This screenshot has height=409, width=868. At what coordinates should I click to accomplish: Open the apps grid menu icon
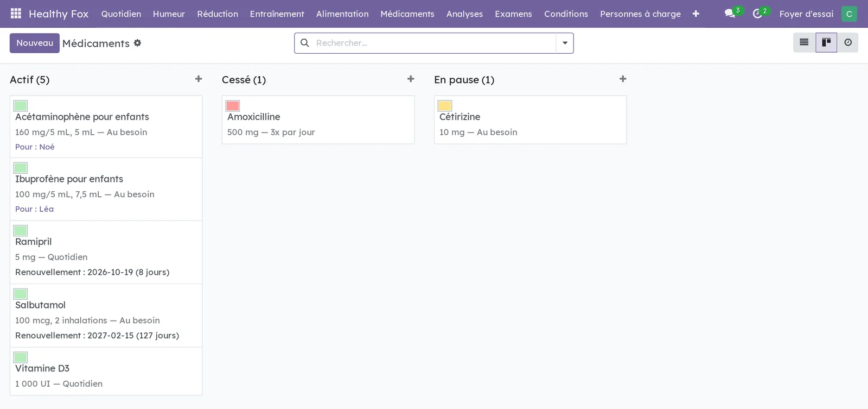point(16,14)
